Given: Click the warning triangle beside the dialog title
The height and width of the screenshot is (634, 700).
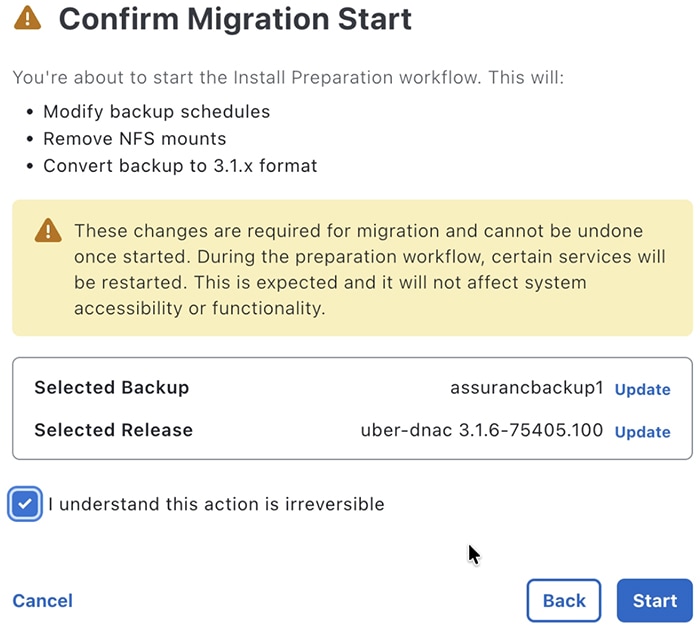Looking at the screenshot, I should point(28,18).
